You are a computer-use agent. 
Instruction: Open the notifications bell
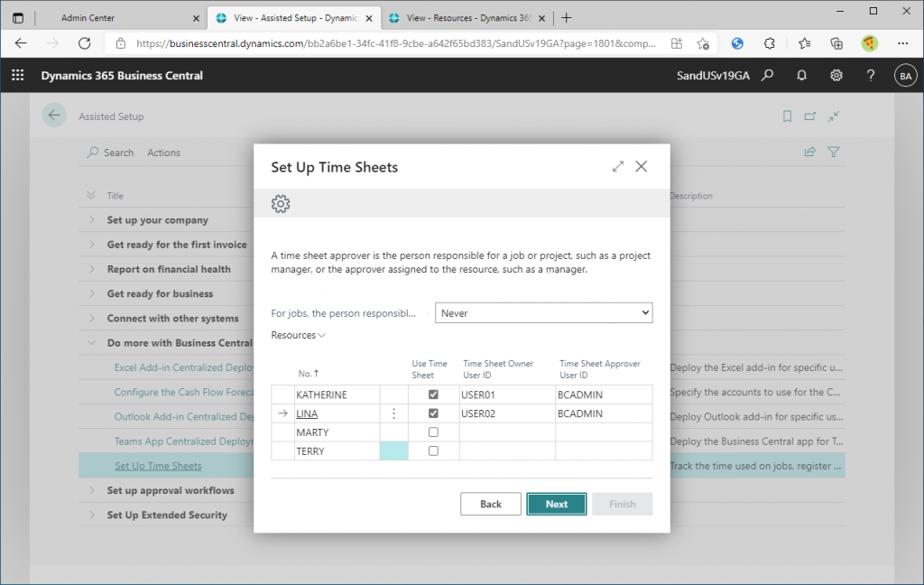pos(801,76)
